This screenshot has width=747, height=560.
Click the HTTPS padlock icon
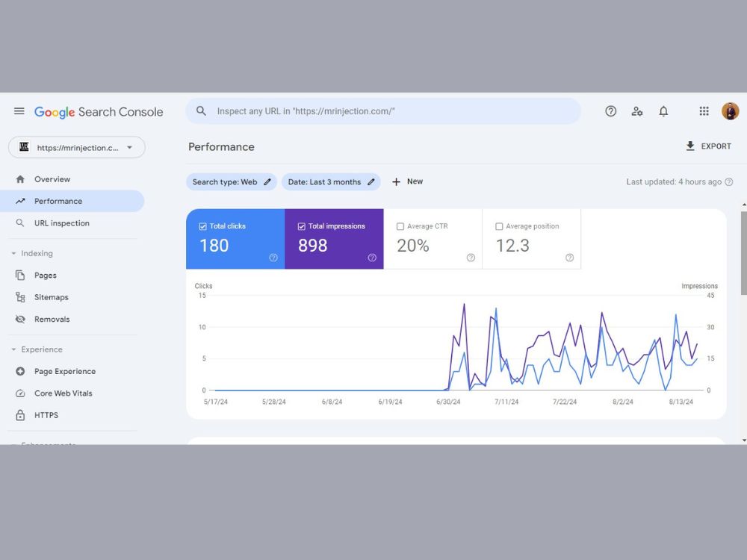pos(20,414)
